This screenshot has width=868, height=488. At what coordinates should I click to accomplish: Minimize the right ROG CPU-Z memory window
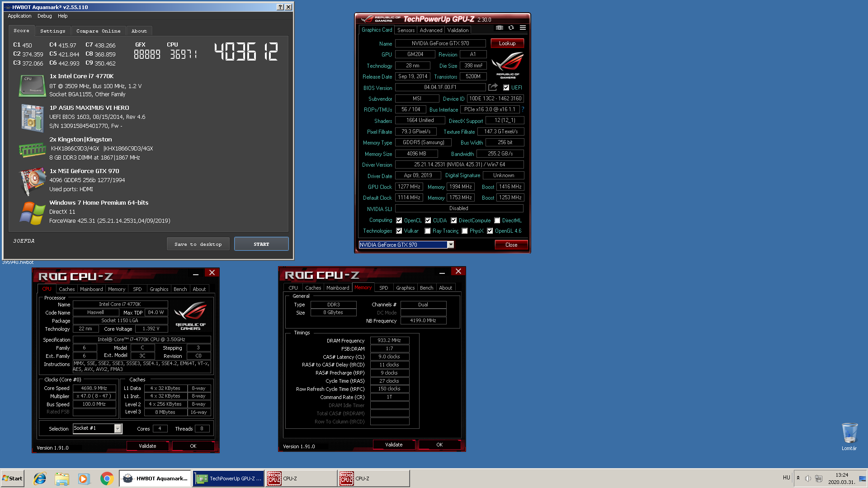442,272
